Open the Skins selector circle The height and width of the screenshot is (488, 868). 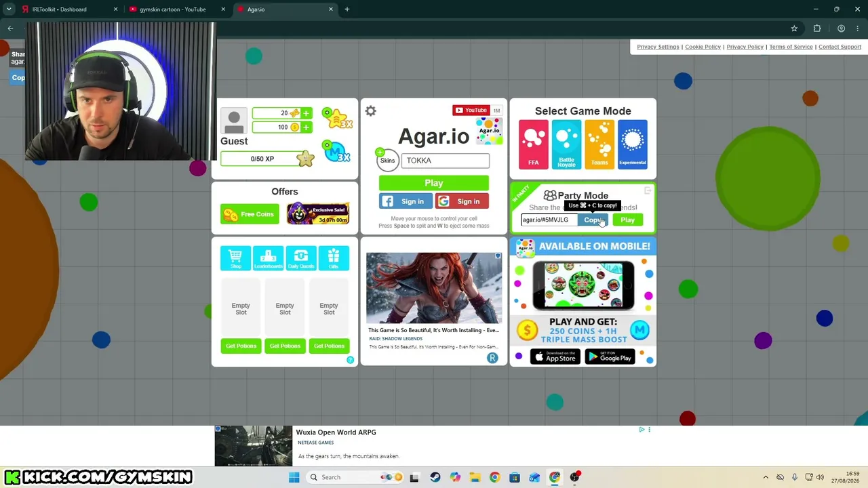[x=387, y=161]
